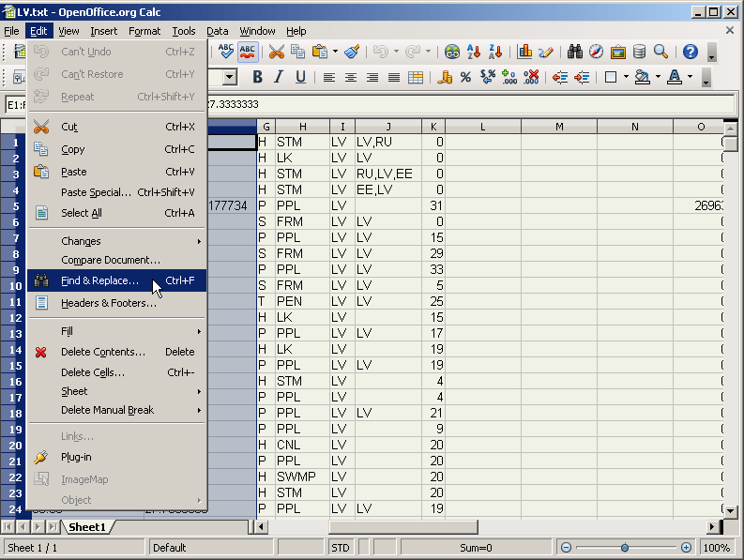Screen dimensions: 744x560
Task: Select the Sheet1 tab
Action: pos(87,527)
